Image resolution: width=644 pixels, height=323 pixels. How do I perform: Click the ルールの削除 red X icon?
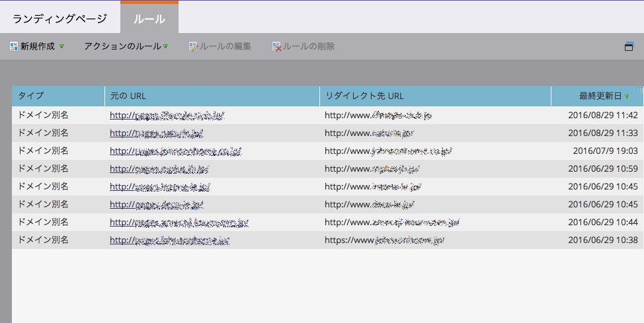tap(277, 46)
